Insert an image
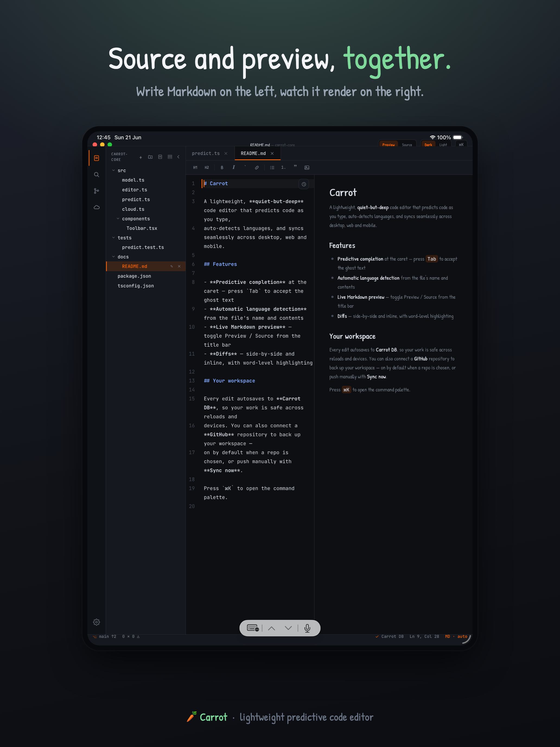 point(307,167)
